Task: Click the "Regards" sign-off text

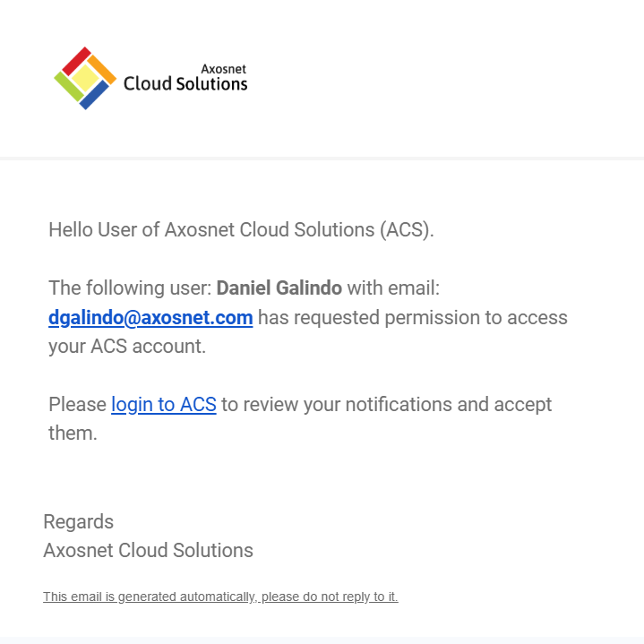Action: pyautogui.click(x=79, y=521)
